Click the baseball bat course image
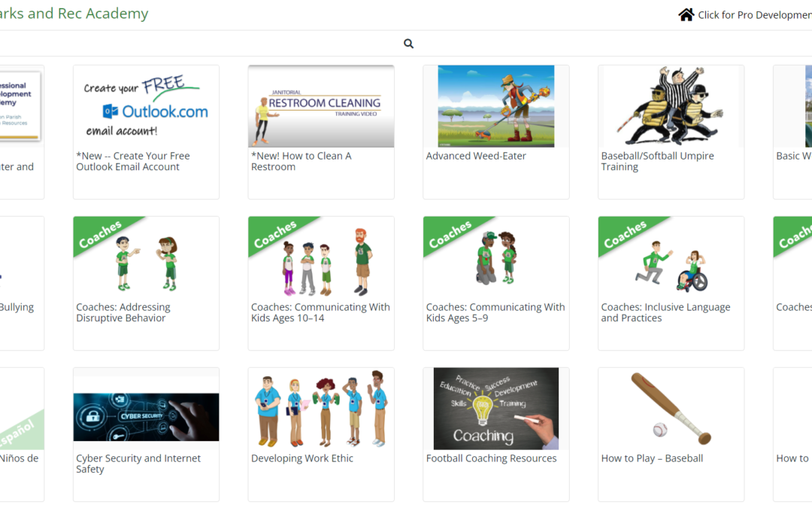812x508 pixels. point(671,409)
